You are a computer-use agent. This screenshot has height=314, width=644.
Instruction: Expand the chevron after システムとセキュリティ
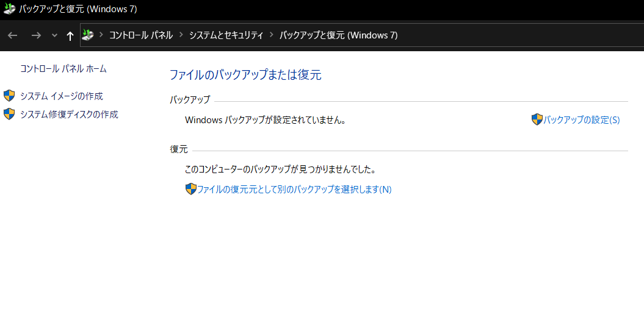coord(272,35)
